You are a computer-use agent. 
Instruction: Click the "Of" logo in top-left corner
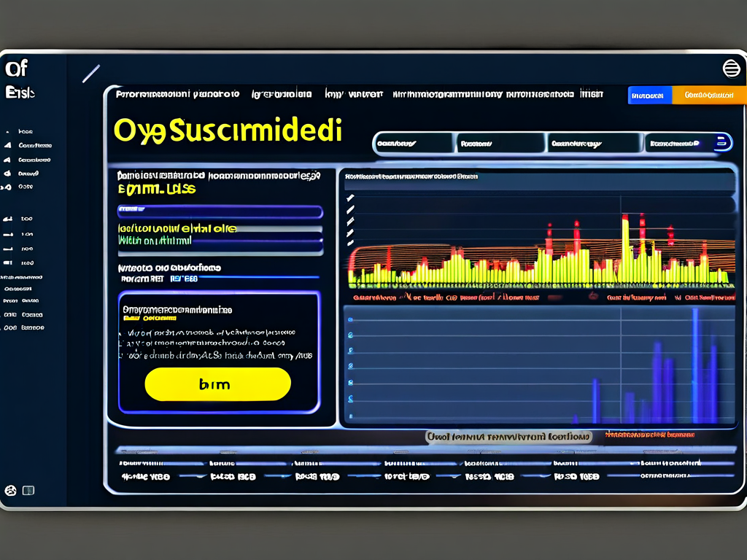[x=16, y=69]
